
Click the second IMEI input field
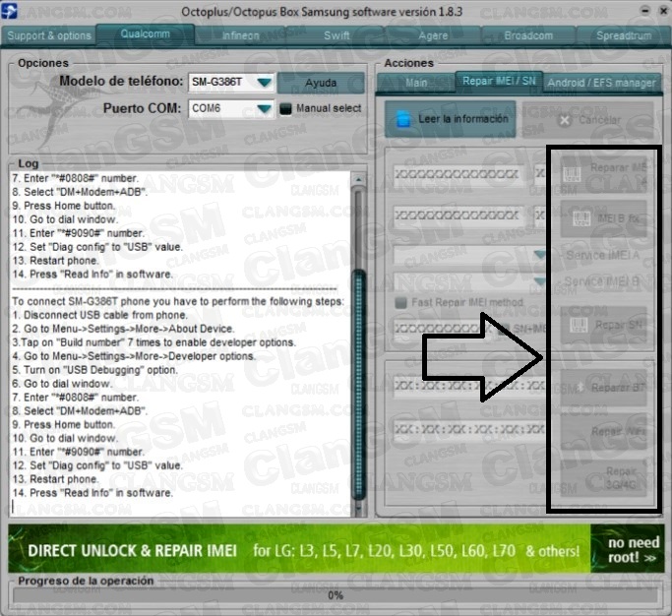point(458,216)
